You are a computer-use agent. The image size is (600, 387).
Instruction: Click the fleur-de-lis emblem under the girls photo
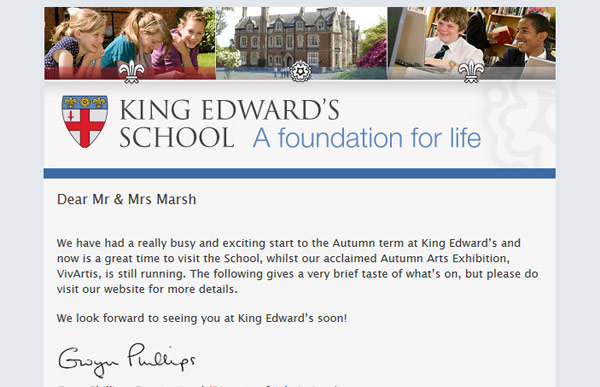tap(132, 72)
